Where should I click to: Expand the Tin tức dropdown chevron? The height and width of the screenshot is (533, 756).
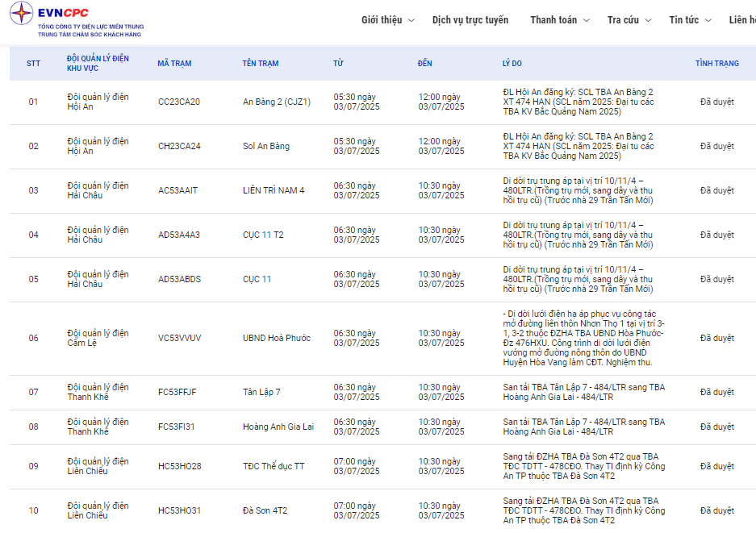708,20
